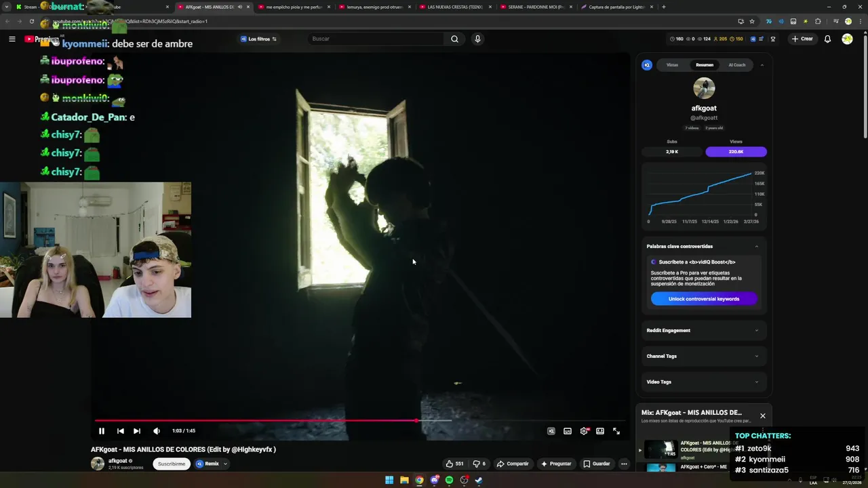Go to the previous video in the playlist

click(120, 431)
